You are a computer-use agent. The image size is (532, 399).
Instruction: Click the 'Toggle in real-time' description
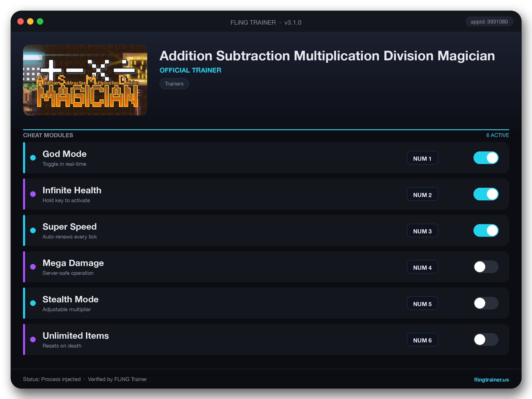(64, 164)
